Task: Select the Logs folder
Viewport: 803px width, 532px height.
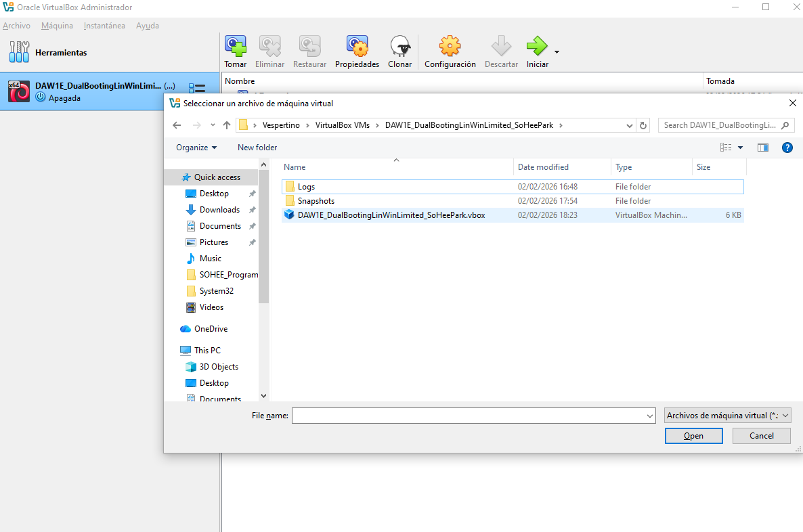Action: click(512, 187)
